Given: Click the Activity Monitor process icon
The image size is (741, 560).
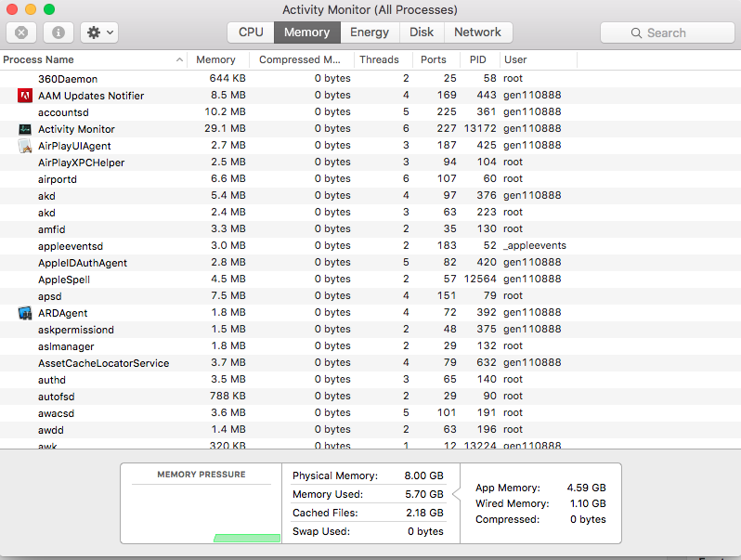Looking at the screenshot, I should pos(25,129).
